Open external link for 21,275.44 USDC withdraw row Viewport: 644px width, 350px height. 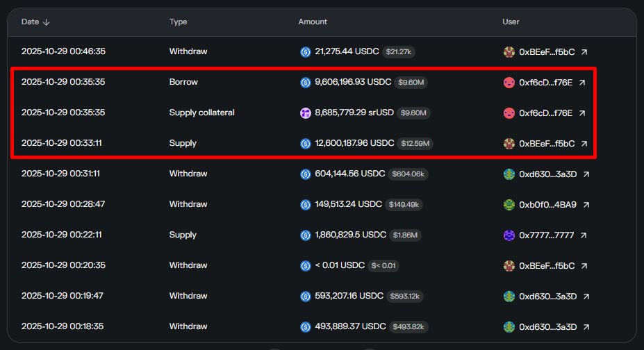pos(584,52)
